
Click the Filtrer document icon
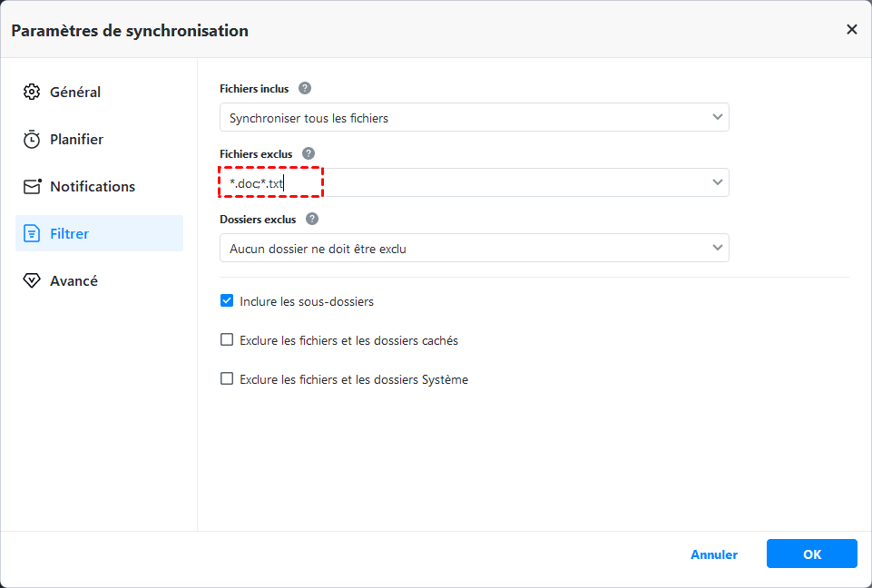click(32, 234)
